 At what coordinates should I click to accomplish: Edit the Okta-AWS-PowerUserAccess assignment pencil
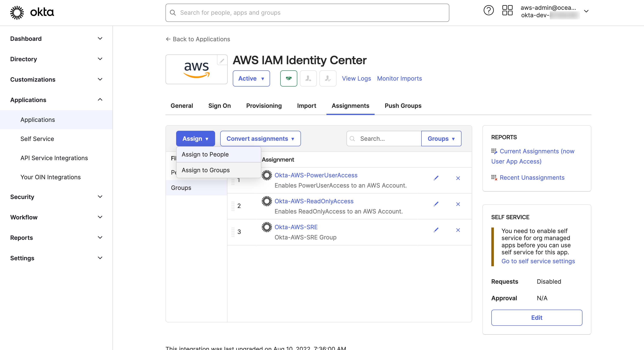[436, 178]
